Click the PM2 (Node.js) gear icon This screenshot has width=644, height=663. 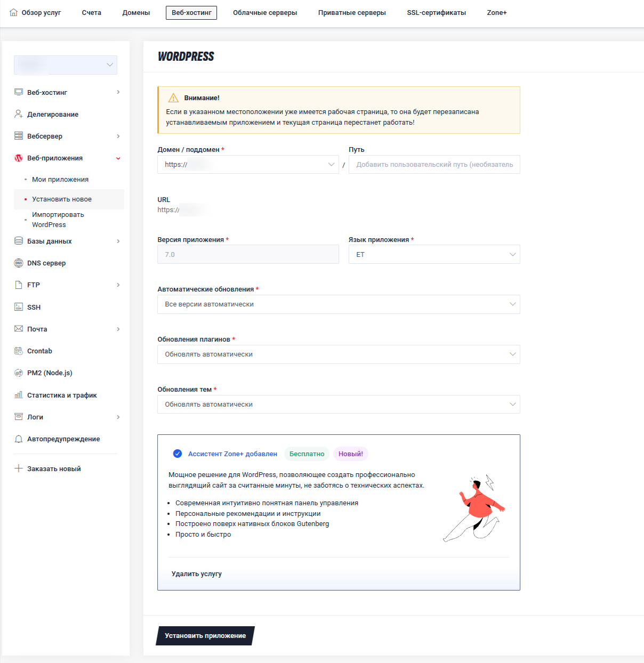point(19,373)
